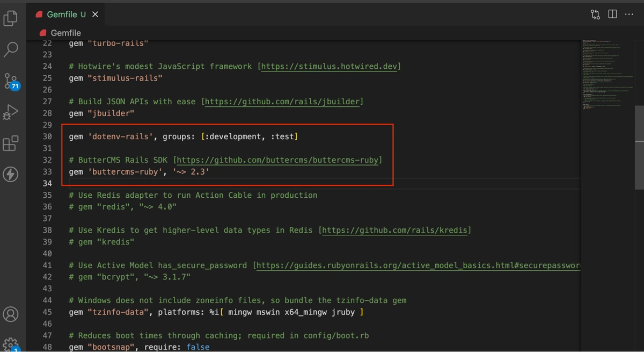This screenshot has width=644, height=352.
Task: Split the editor to the right
Action: pos(612,15)
